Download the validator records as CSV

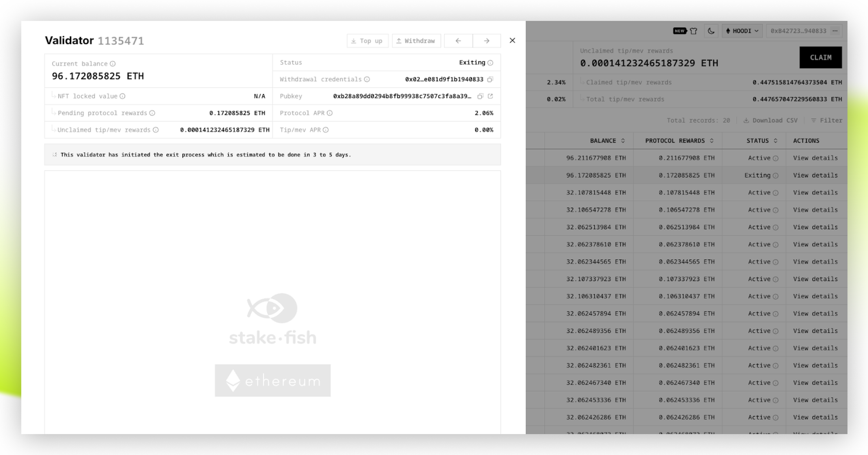(771, 121)
